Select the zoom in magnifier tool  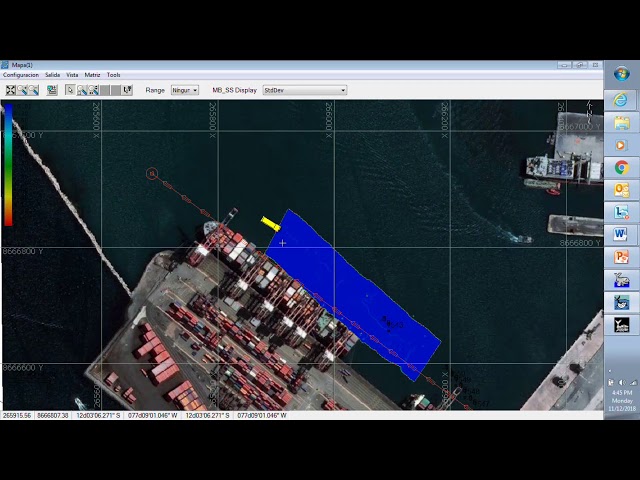(x=22, y=90)
